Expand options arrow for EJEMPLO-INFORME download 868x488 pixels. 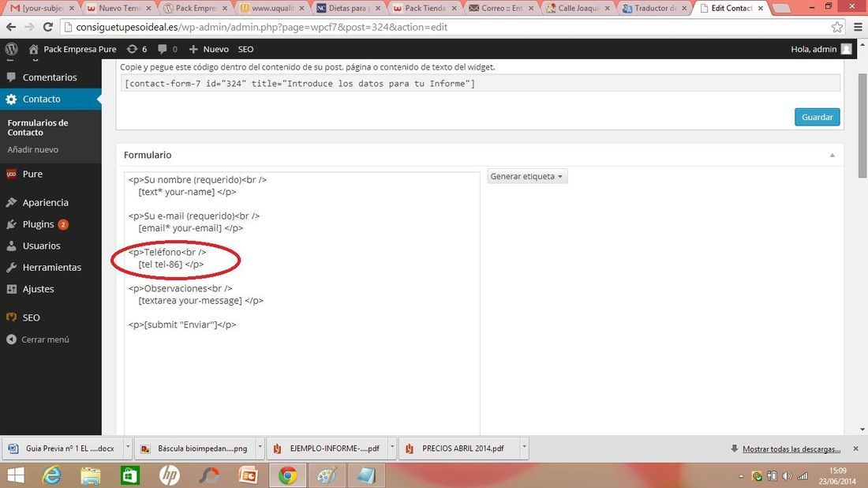click(x=392, y=446)
